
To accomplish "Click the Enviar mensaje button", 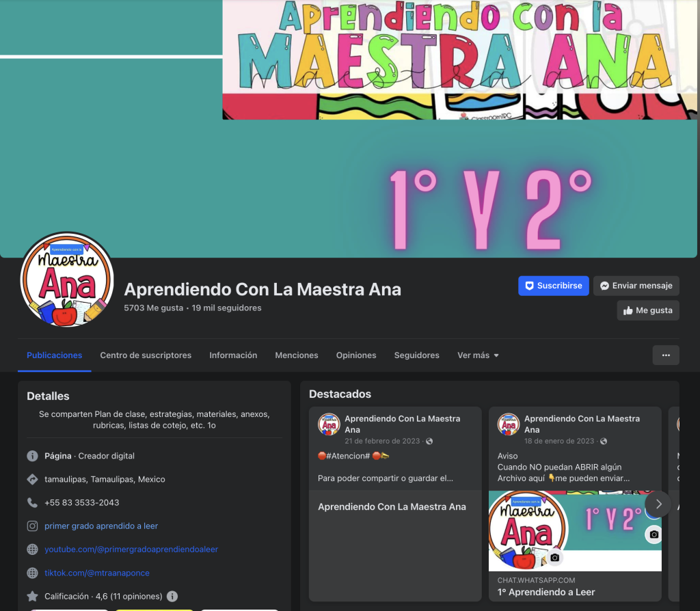I will tap(636, 286).
